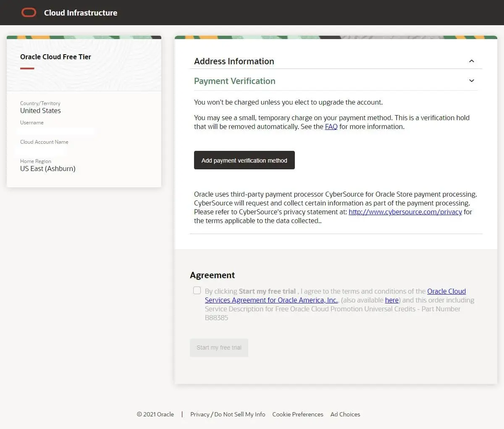Click the US East (Ashburn) region value
The width and height of the screenshot is (504, 429).
coord(48,168)
